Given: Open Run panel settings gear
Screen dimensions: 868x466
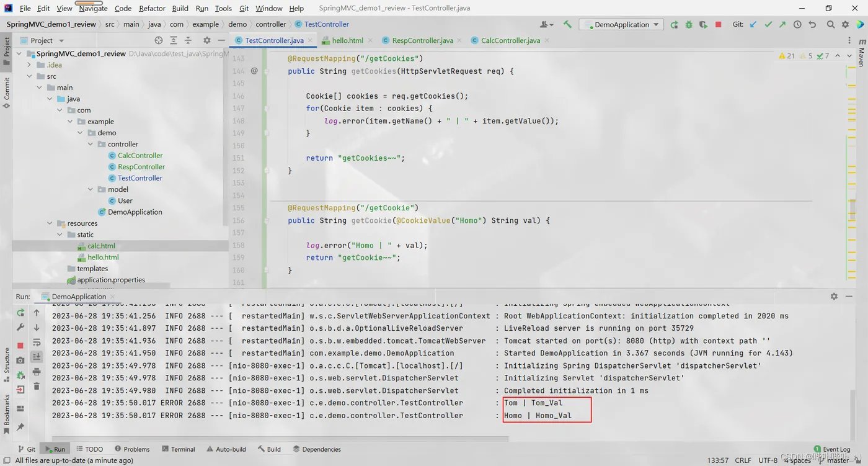Looking at the screenshot, I should point(834,297).
